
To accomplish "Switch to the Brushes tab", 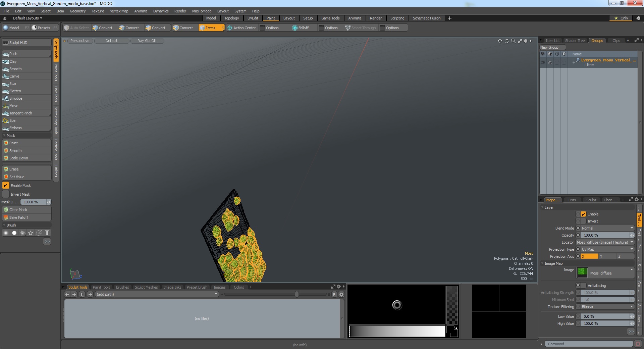I will (122, 287).
